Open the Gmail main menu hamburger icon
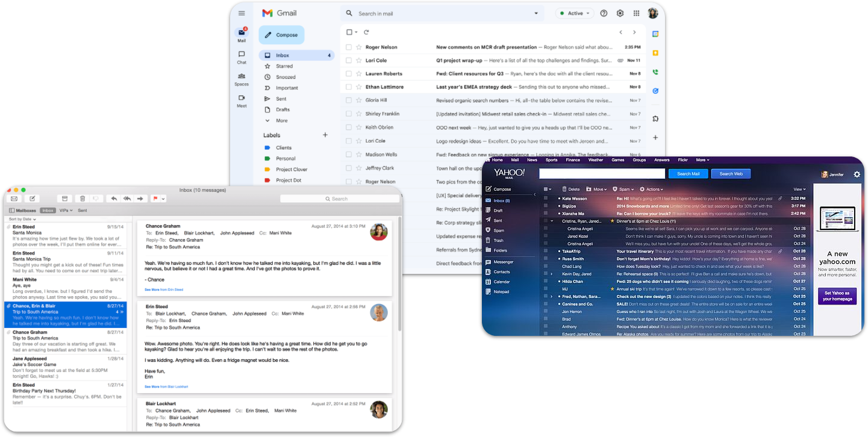 tap(242, 13)
